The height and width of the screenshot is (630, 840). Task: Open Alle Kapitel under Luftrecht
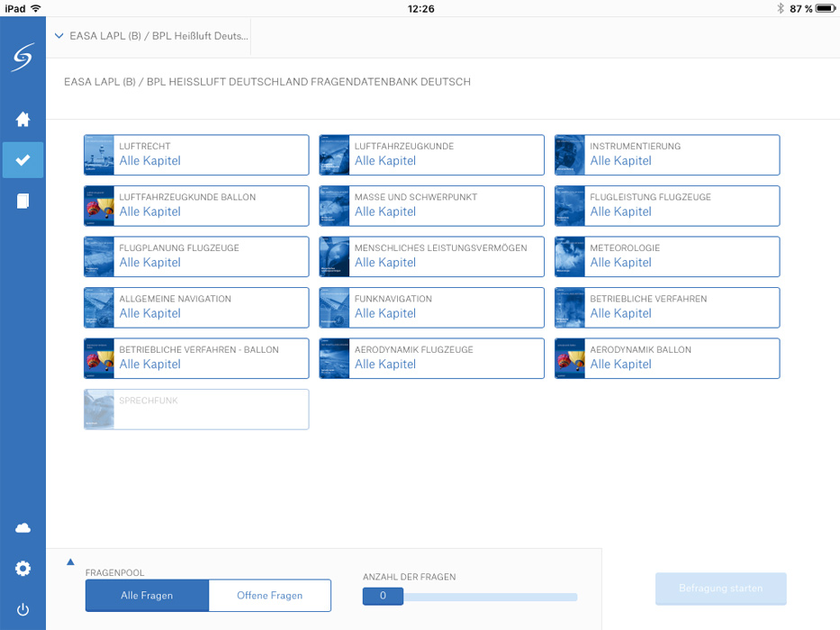click(150, 161)
